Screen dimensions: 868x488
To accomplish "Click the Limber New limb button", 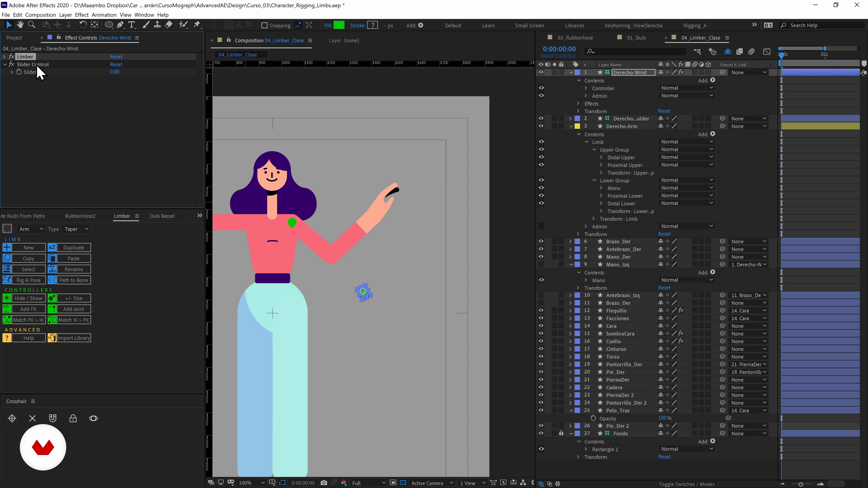I will point(28,248).
